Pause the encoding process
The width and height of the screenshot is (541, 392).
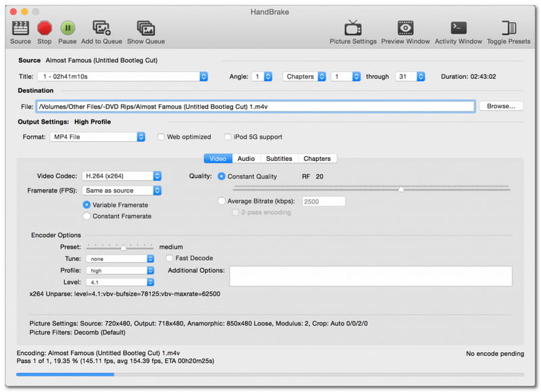pos(68,28)
